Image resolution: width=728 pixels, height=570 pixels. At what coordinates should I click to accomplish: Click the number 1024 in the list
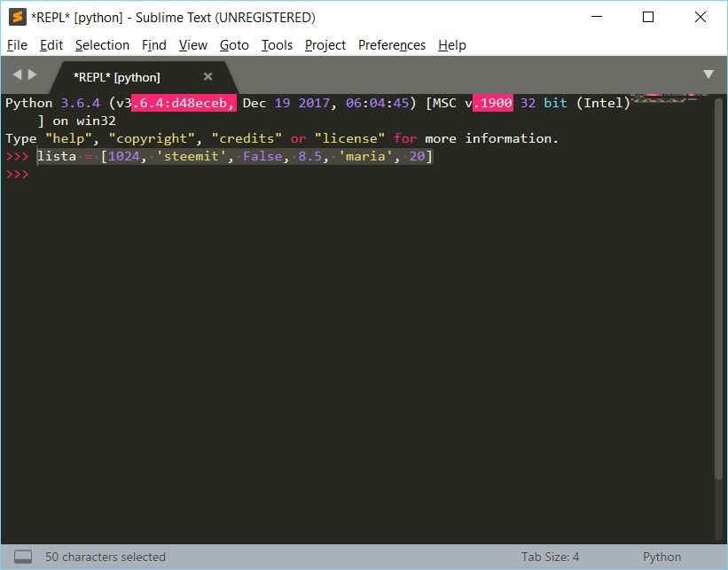pos(123,156)
